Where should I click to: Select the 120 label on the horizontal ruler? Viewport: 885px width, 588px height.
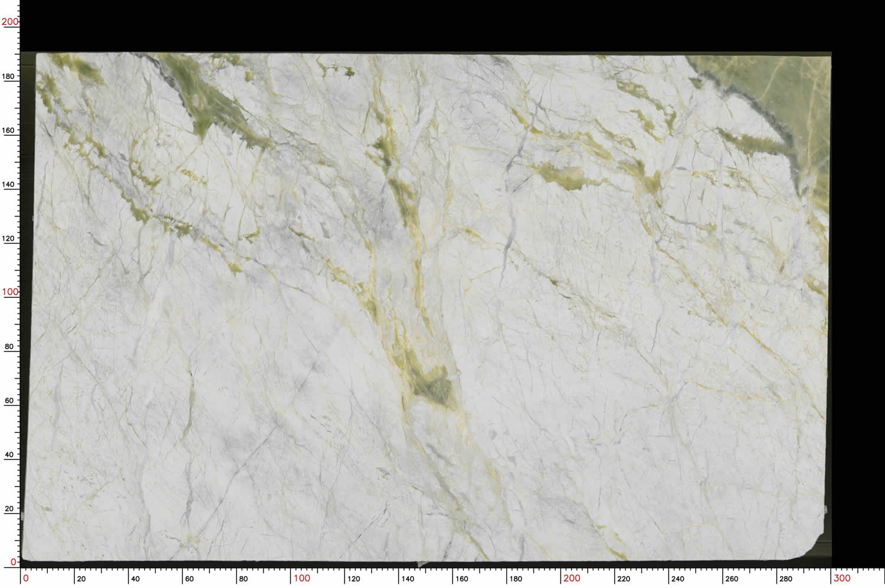tap(354, 579)
